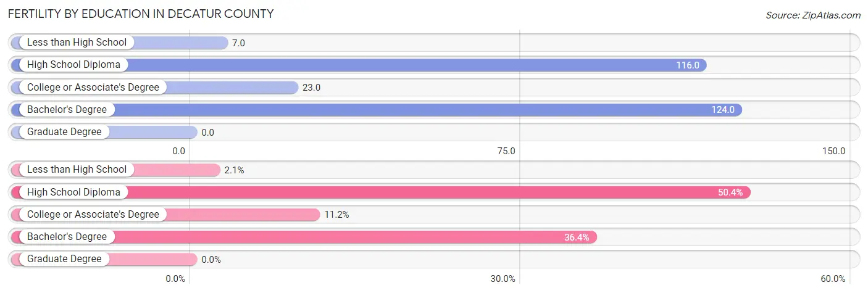Click the 11.2% value label

point(336,215)
